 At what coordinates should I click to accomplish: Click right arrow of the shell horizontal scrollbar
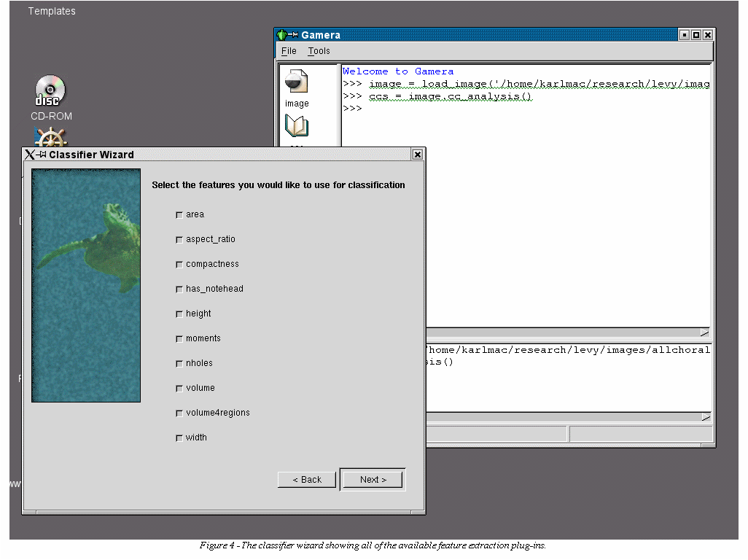tap(704, 332)
